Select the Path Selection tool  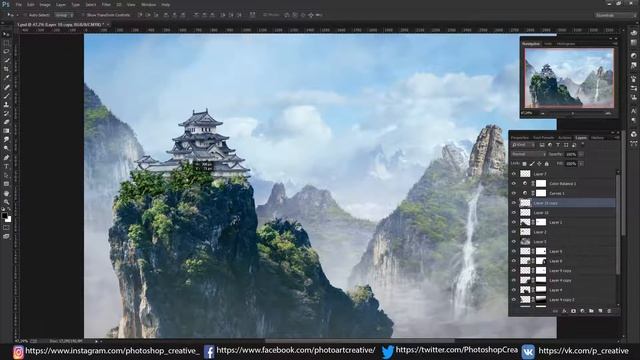pyautogui.click(x=6, y=175)
